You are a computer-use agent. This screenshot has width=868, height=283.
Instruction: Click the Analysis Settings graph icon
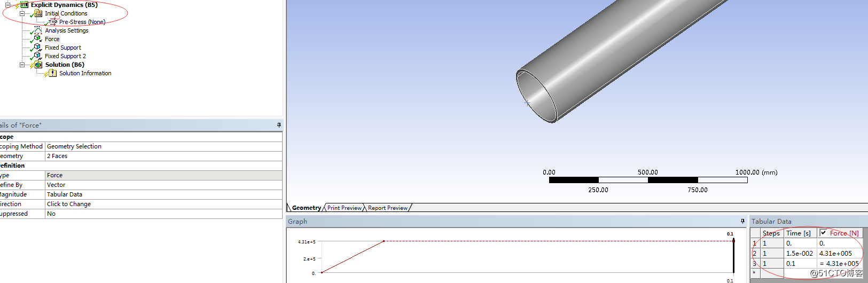click(x=38, y=30)
